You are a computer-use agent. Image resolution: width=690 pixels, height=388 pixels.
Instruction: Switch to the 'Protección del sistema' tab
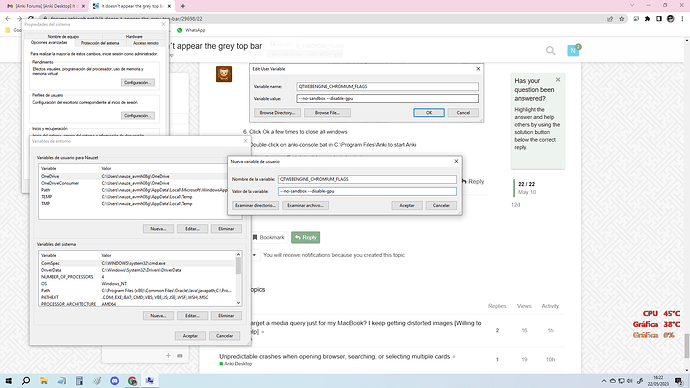[100, 43]
